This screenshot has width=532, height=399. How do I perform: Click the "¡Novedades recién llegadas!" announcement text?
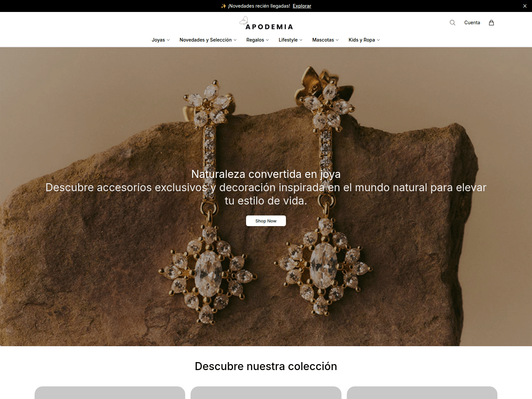coord(259,6)
